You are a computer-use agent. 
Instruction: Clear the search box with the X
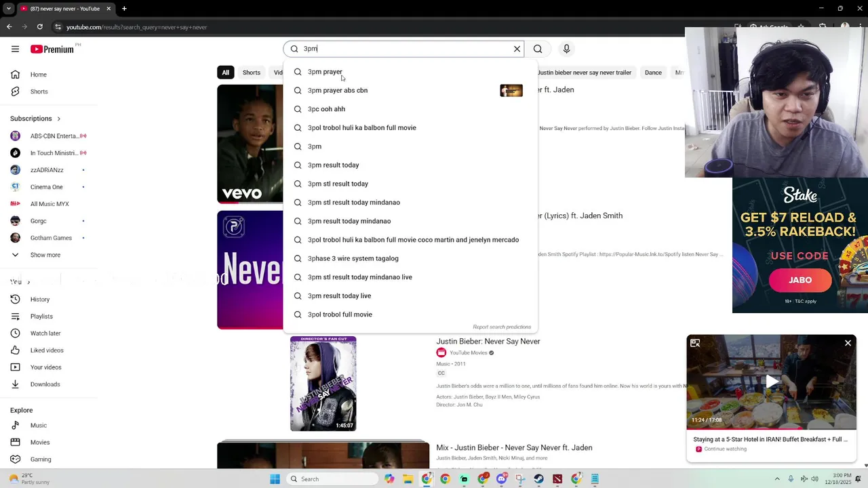517,49
